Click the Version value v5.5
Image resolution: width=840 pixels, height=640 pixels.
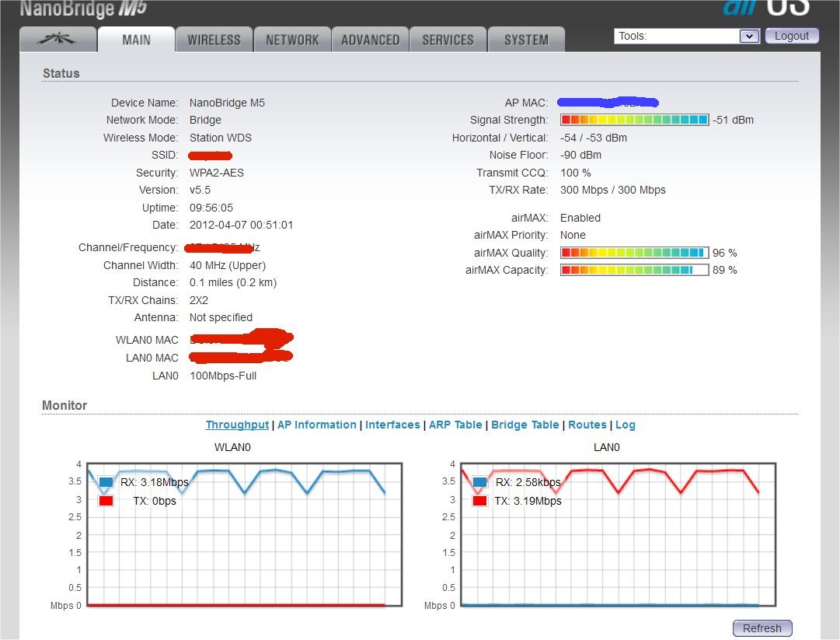click(x=200, y=190)
